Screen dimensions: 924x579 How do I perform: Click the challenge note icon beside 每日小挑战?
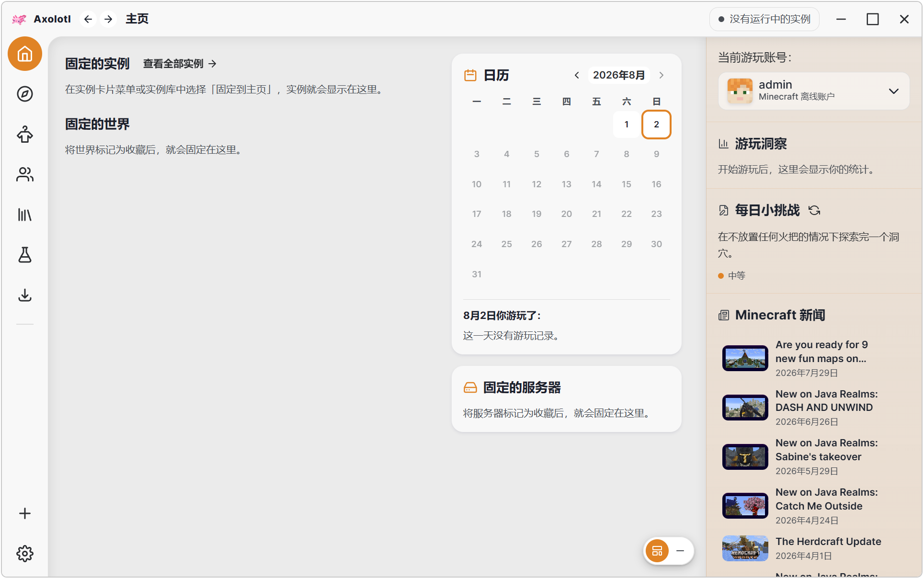724,210
